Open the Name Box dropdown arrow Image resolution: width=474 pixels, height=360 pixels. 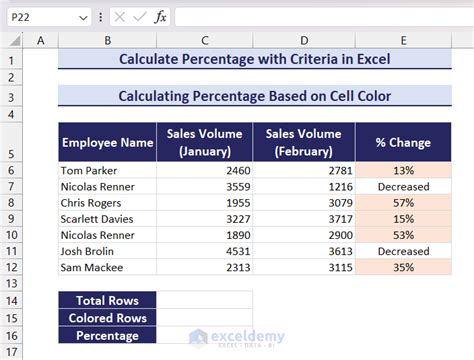click(83, 18)
